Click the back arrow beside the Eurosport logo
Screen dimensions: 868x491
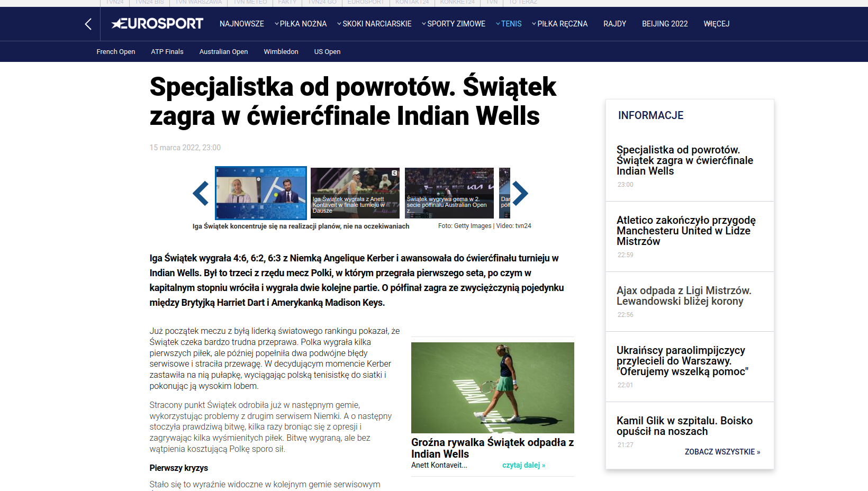88,24
